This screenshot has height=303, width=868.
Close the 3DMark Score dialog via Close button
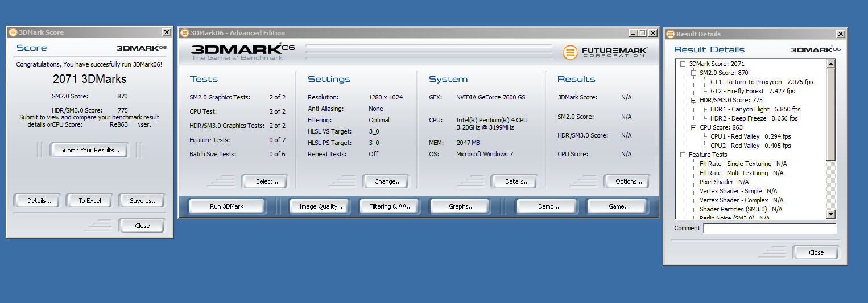[x=142, y=226]
